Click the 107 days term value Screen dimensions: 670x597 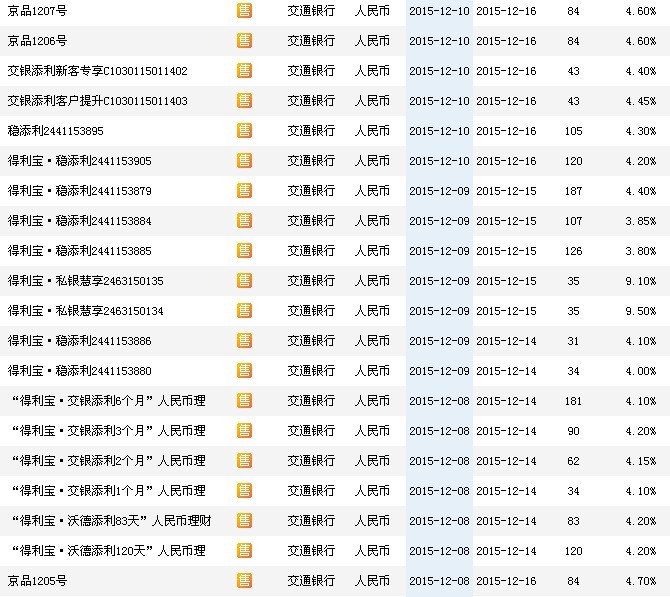pos(573,221)
